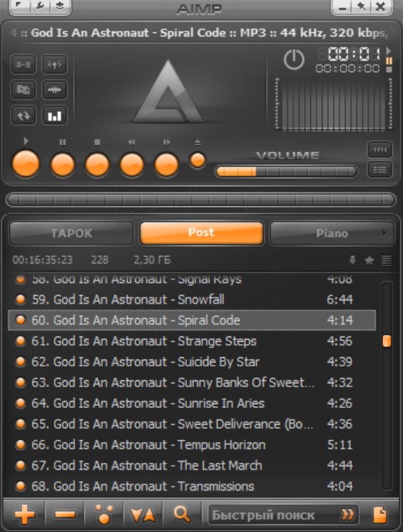Toggle A-B repeat section button
The image size is (403, 532).
pyautogui.click(x=24, y=64)
